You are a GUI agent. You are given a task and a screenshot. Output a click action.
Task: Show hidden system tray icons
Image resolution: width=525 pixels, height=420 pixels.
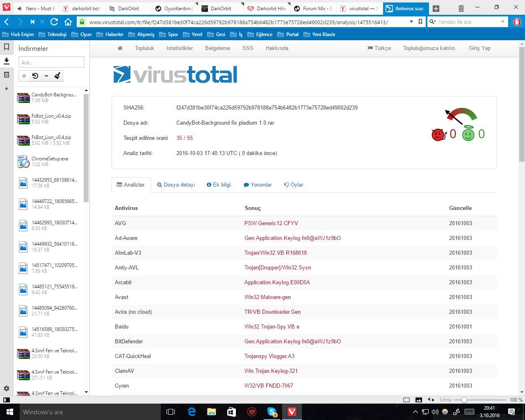tap(415, 412)
